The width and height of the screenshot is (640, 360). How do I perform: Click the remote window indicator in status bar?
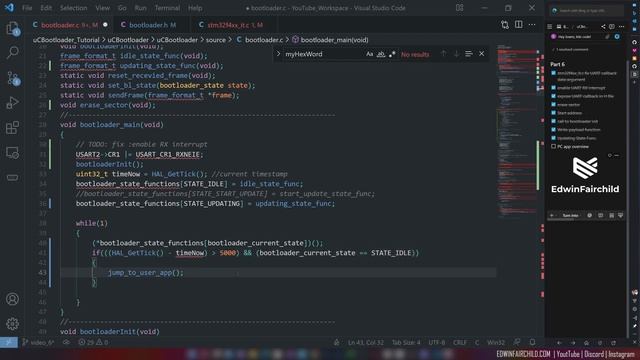(9, 342)
